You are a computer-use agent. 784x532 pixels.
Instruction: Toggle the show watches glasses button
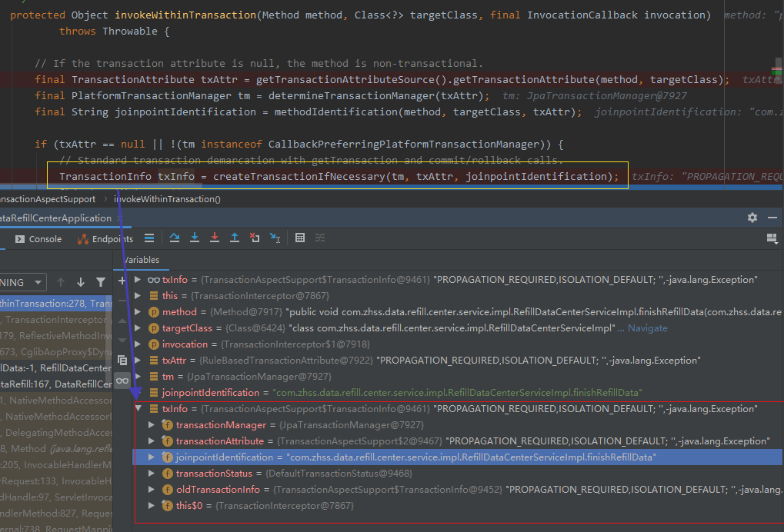122,381
